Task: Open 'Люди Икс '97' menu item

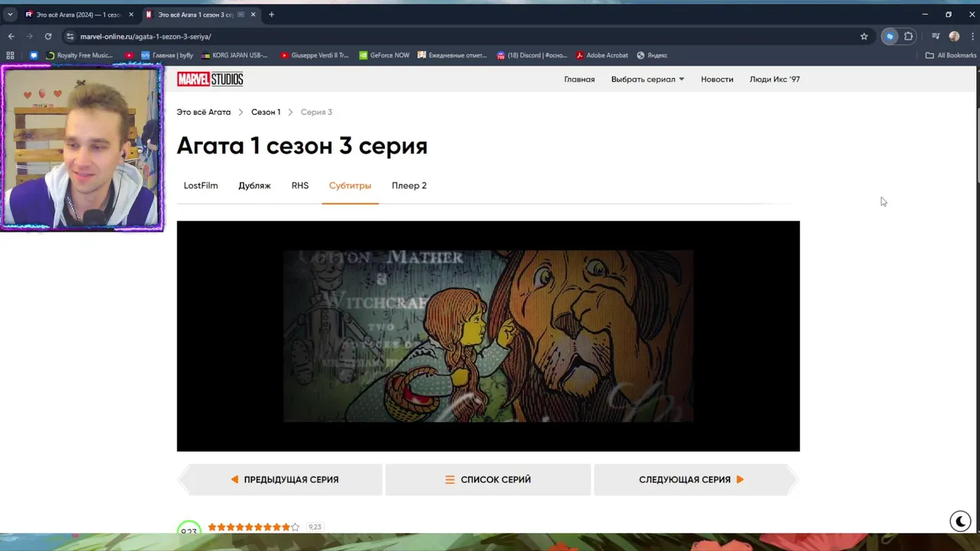Action: tap(775, 79)
